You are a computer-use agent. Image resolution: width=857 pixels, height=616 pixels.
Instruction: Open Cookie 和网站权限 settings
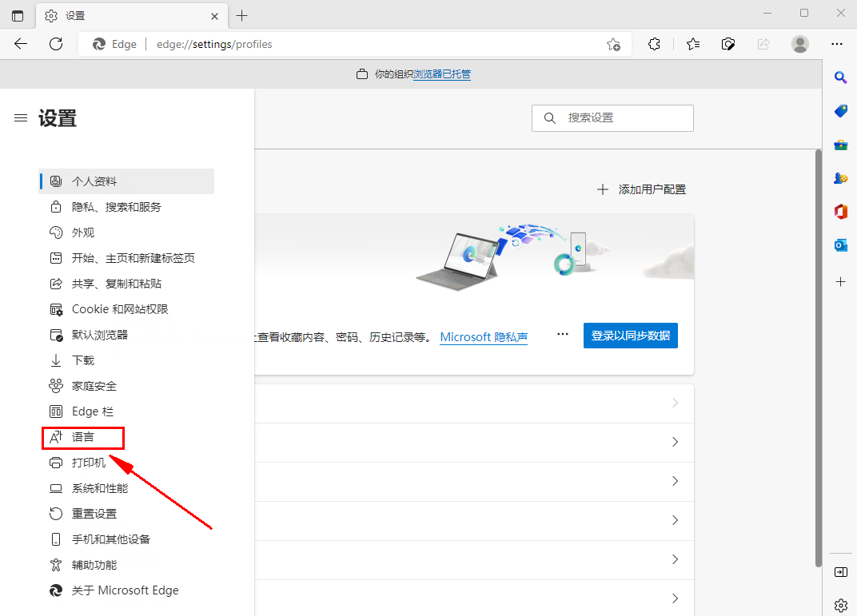pos(127,309)
